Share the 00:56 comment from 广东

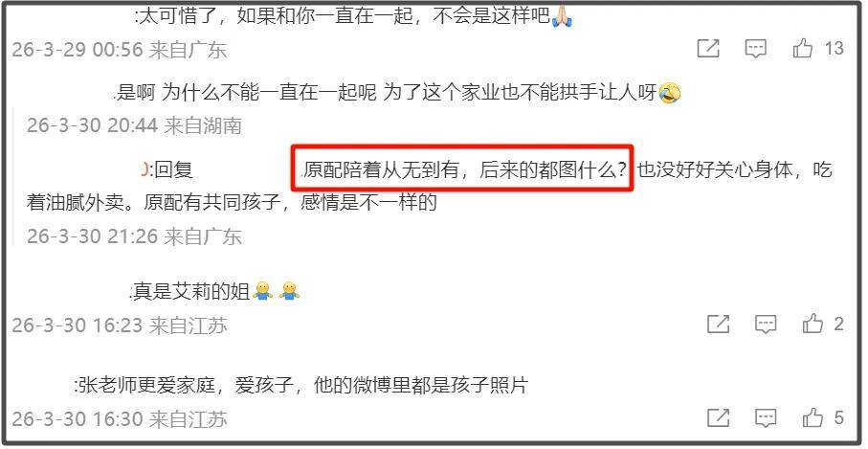pos(708,49)
